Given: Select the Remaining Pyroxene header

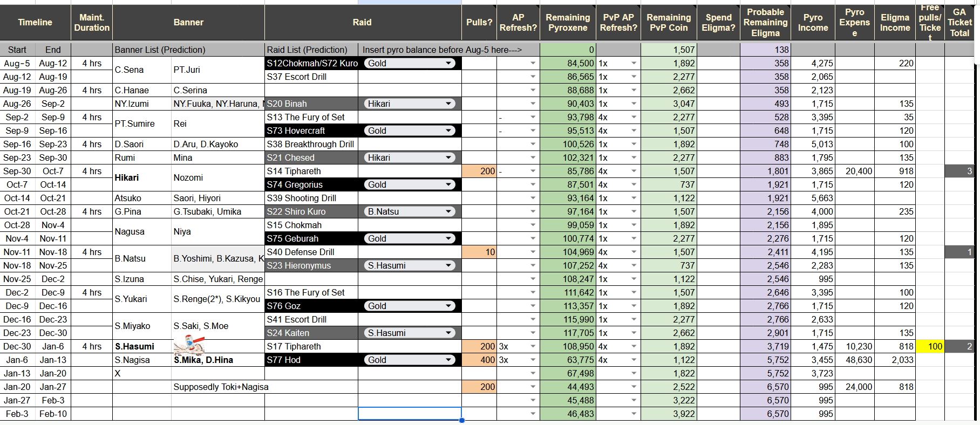Looking at the screenshot, I should pyautogui.click(x=568, y=22).
